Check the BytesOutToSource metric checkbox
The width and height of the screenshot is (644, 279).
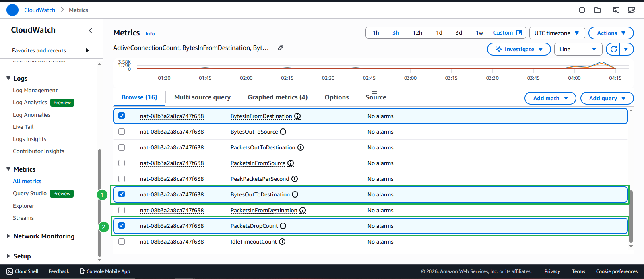(122, 132)
